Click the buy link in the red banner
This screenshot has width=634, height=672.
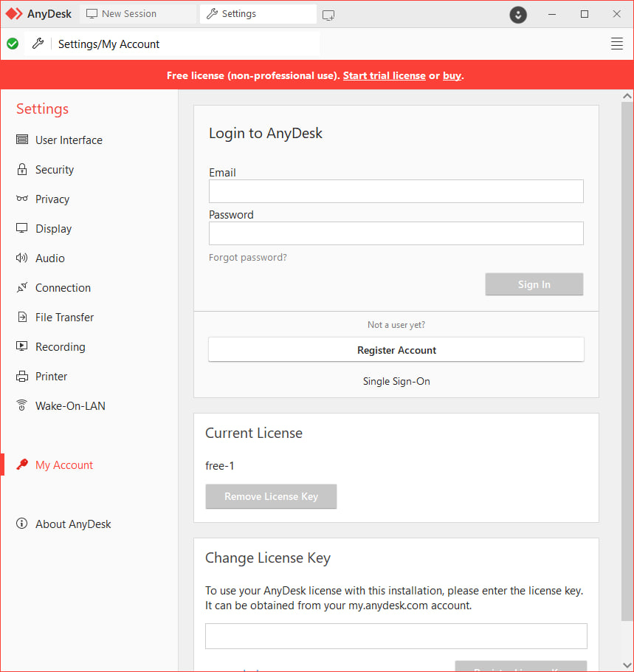click(x=452, y=76)
